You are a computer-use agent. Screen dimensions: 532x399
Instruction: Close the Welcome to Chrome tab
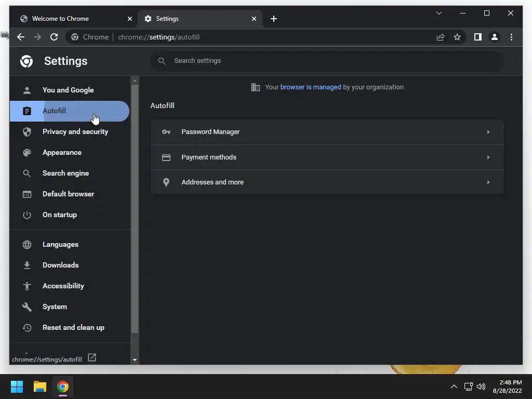pyautogui.click(x=129, y=19)
